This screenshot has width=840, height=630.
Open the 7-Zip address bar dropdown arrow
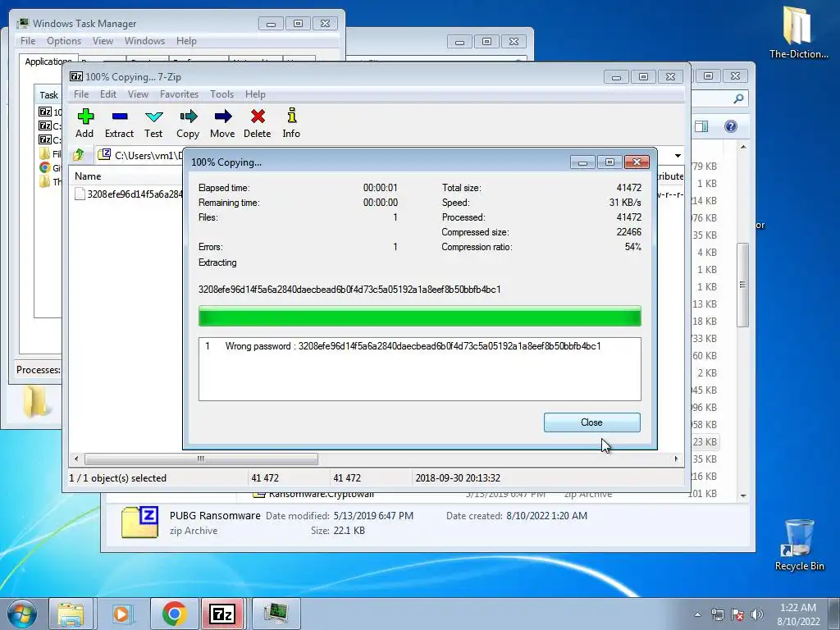click(678, 155)
